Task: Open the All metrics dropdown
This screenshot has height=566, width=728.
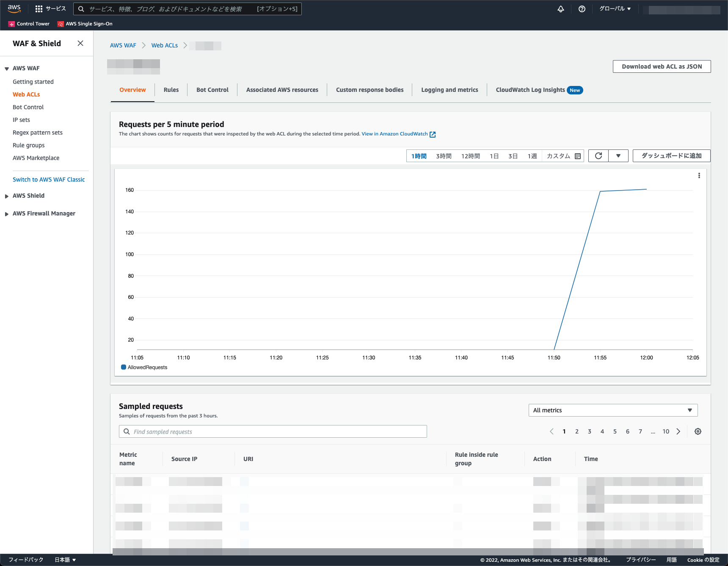Action: point(613,410)
